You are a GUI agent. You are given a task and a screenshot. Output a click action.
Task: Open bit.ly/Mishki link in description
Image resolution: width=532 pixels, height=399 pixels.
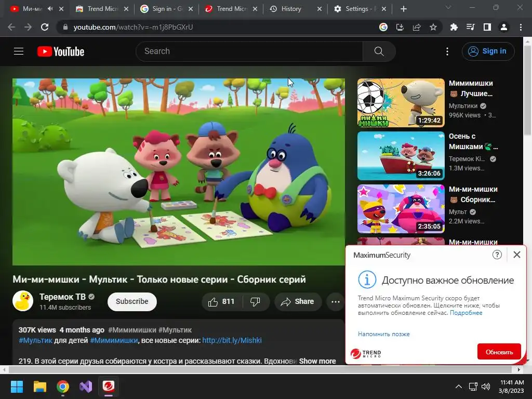coord(232,340)
